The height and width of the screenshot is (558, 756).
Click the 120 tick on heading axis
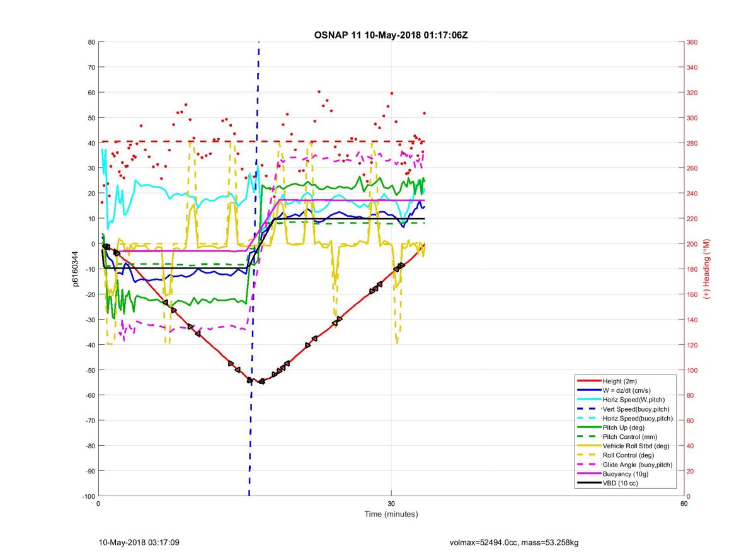click(692, 345)
